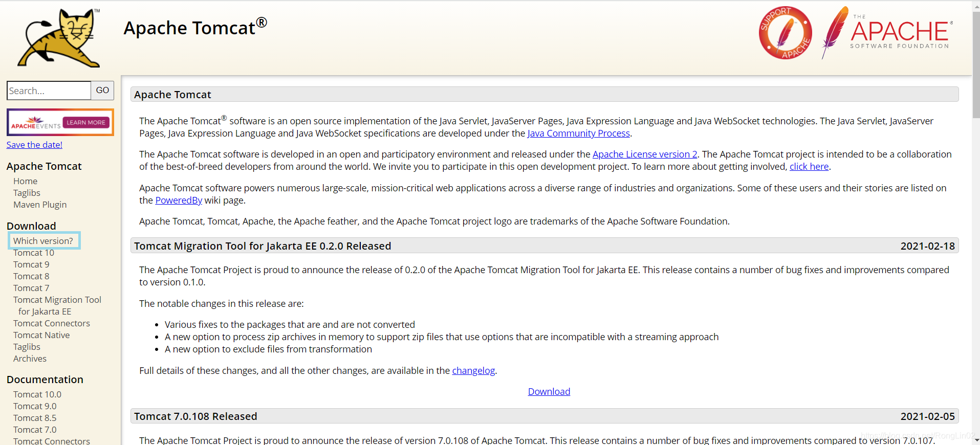Open Tomcat Connectors under Documentation
Viewport: 980px width, 445px height.
tap(52, 440)
